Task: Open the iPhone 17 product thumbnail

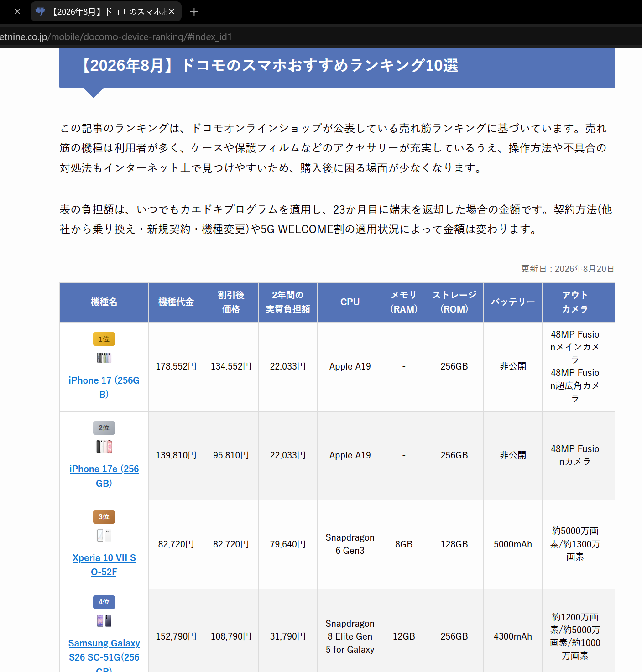Action: click(x=104, y=358)
